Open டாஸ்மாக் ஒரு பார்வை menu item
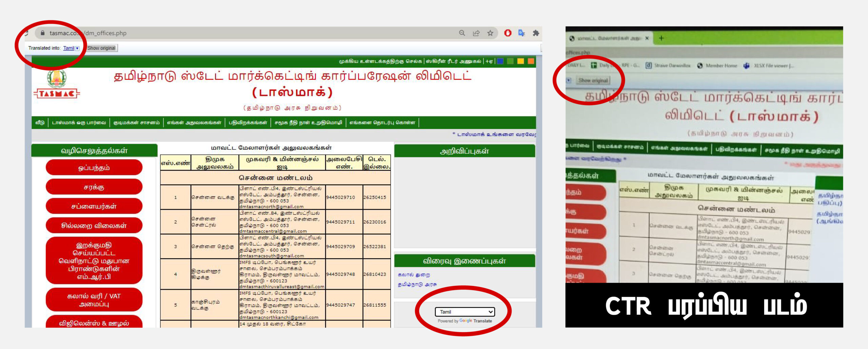This screenshot has height=349, width=868. 79,122
